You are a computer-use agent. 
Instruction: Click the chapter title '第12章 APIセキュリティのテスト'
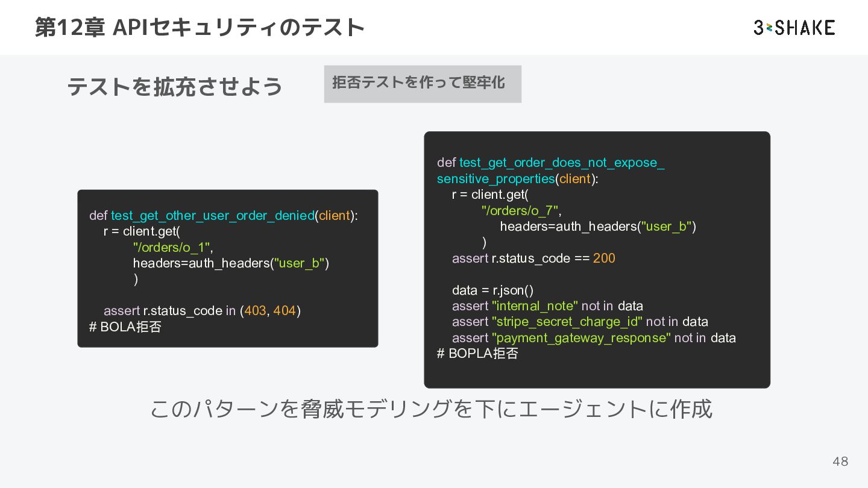tap(200, 28)
